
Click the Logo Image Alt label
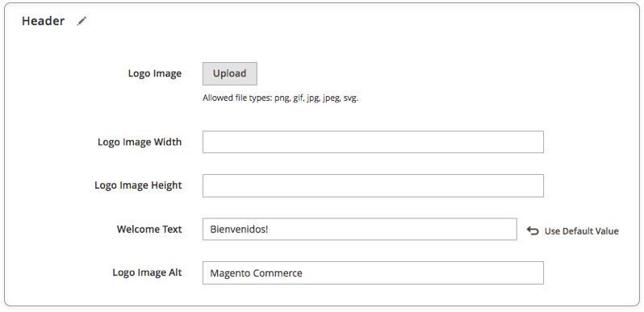click(x=147, y=272)
